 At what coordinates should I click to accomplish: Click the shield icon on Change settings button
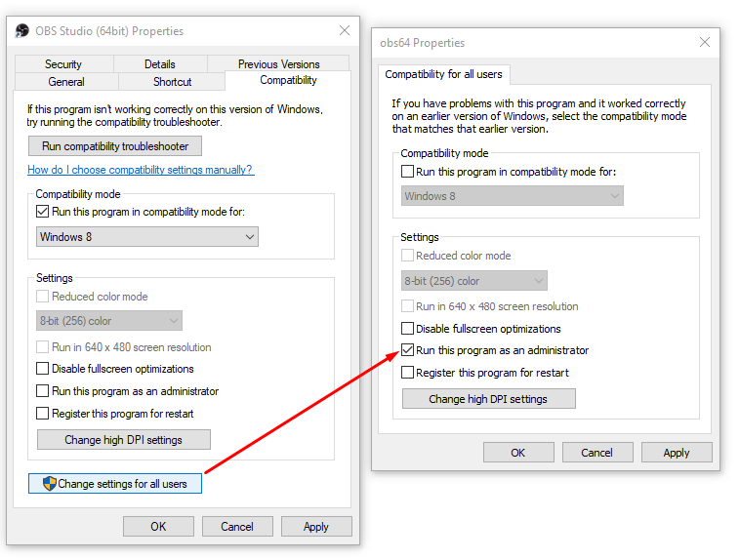click(49, 483)
